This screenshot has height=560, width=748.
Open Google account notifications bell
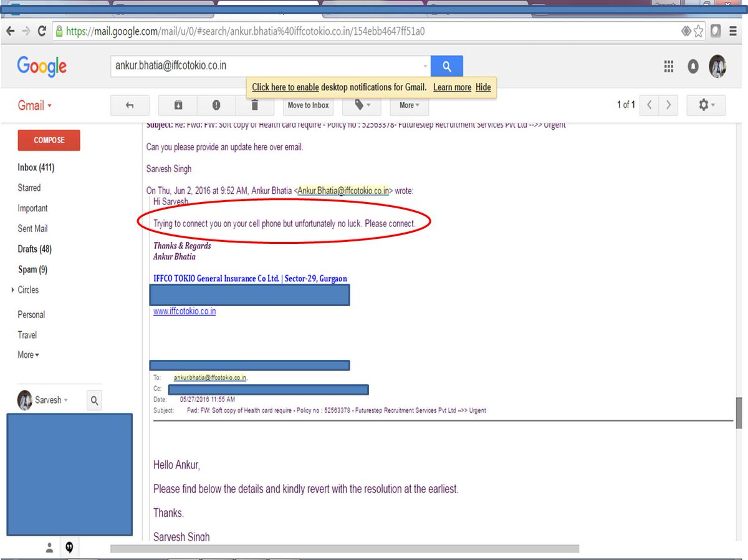click(693, 67)
